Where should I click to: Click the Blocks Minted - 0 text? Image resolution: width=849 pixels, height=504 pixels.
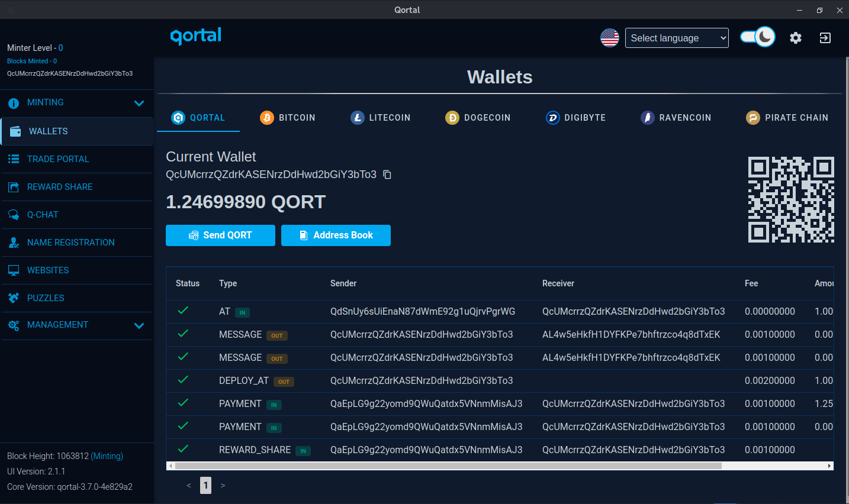tap(32, 61)
